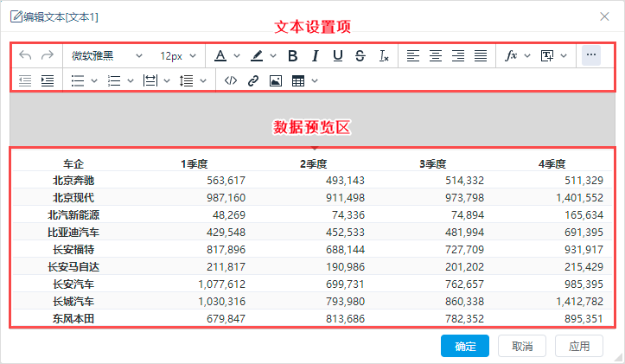
Task: Click the value 74,336 cell
Action: 348,215
